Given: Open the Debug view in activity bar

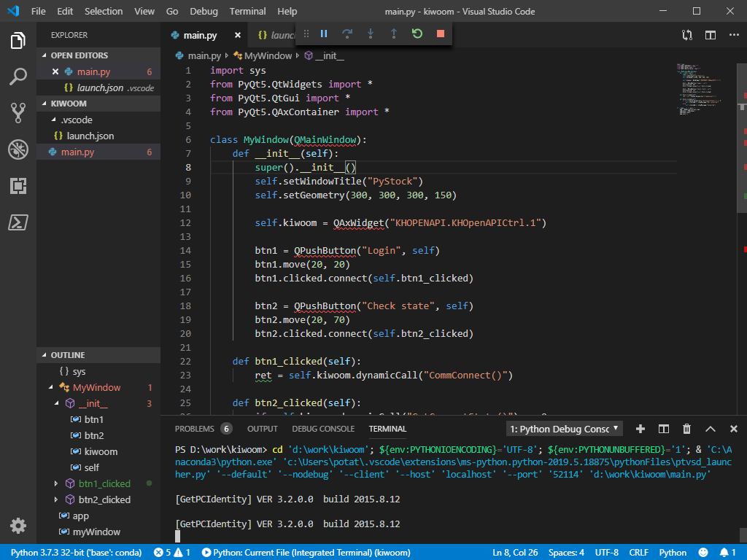Looking at the screenshot, I should [18, 149].
